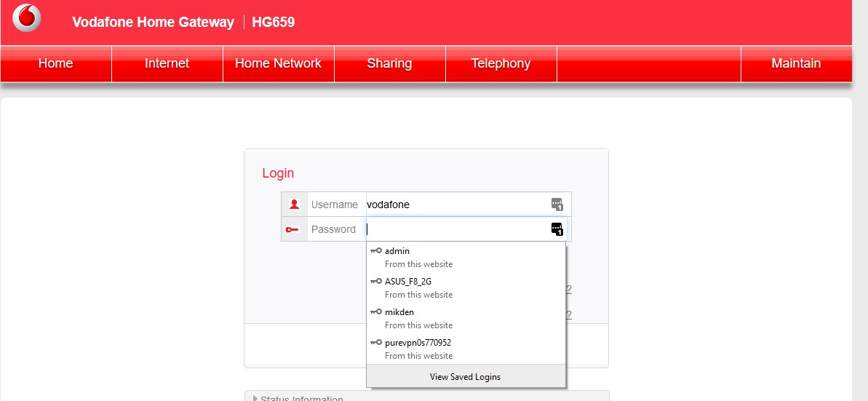Select the saved login 'purevpn0s770952'
Viewport: 868px width, 401px height.
[x=466, y=349]
